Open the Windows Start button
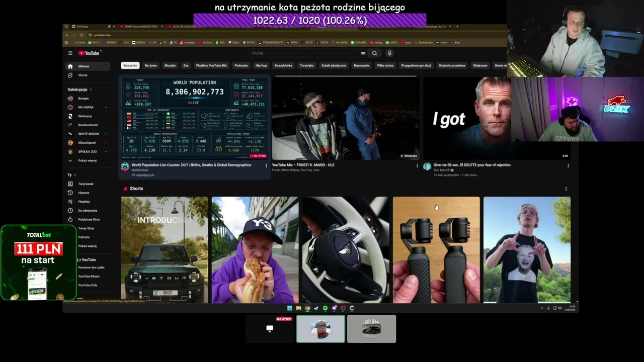 click(289, 308)
